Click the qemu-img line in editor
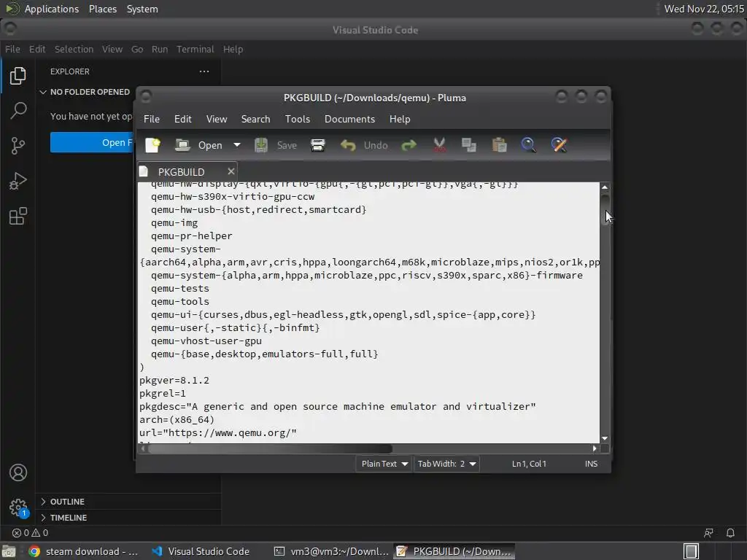This screenshot has width=747, height=560. coord(174,223)
